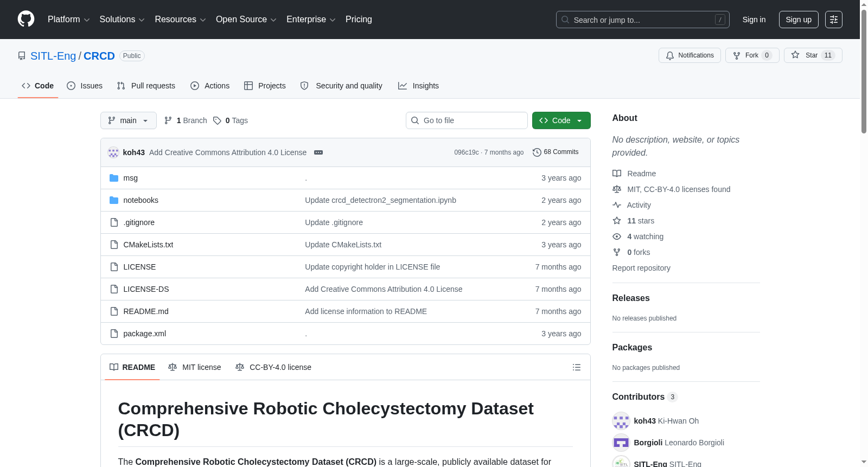Open the README outline list icon
Viewport: 868px width, 467px height.
coord(577,367)
